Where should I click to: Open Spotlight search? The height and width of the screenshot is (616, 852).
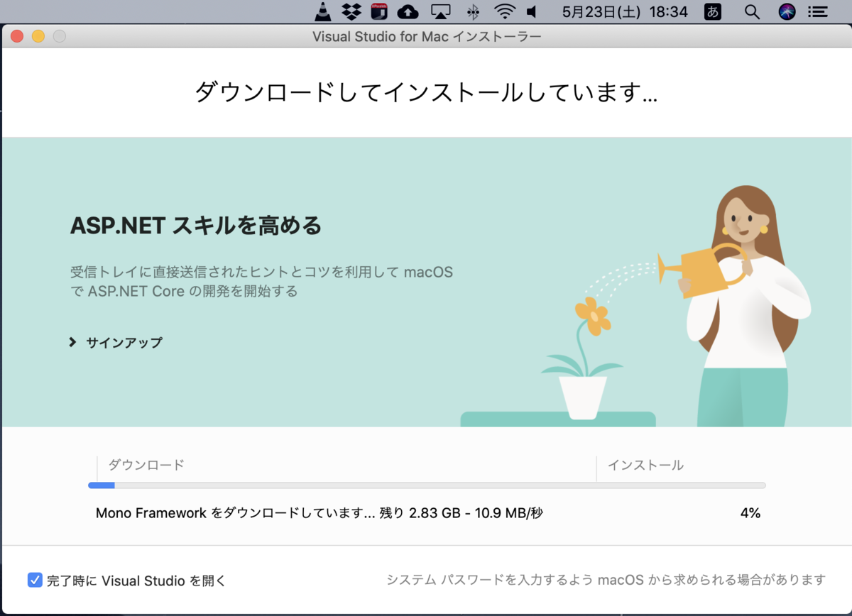pos(751,11)
